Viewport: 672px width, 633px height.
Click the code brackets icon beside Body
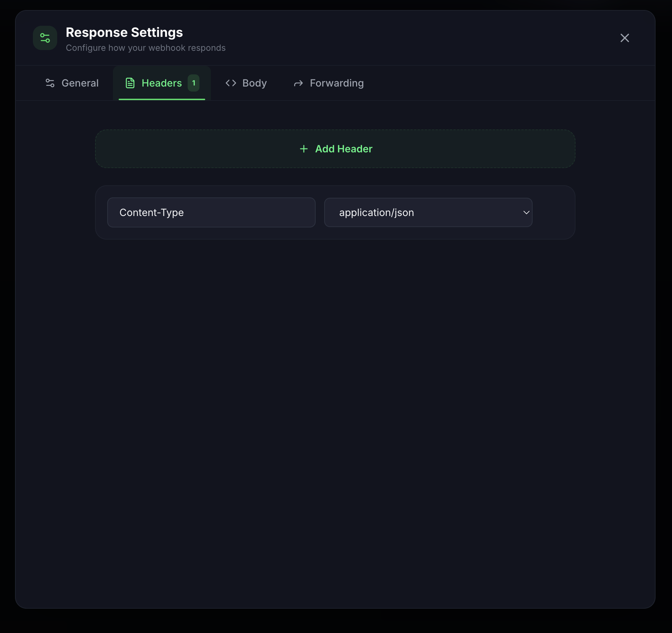click(231, 83)
